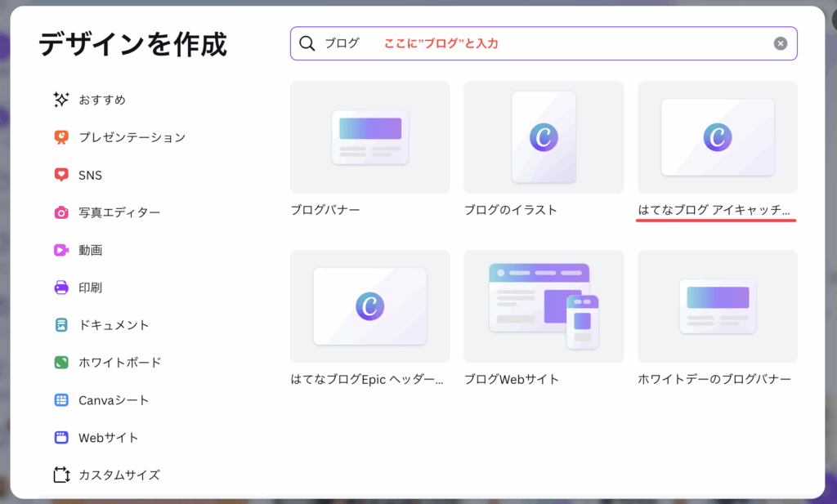837x504 pixels.
Task: Open the はてなブログ アイキャッチ label link
Action: tap(714, 210)
